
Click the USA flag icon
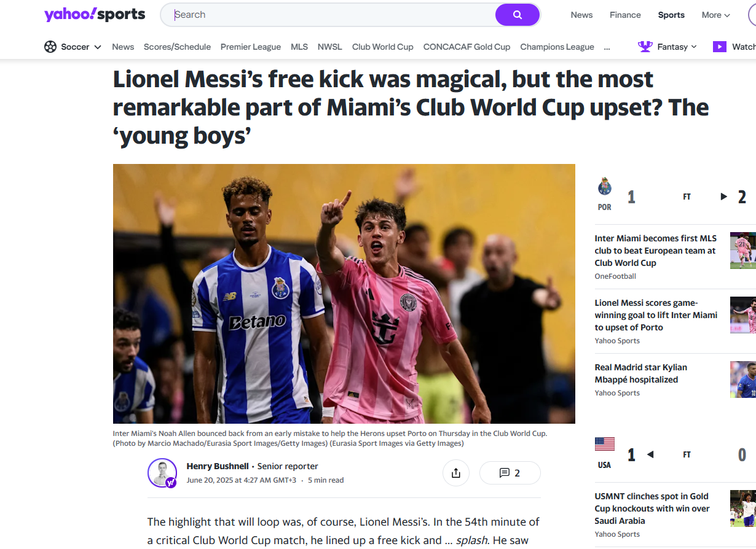605,444
